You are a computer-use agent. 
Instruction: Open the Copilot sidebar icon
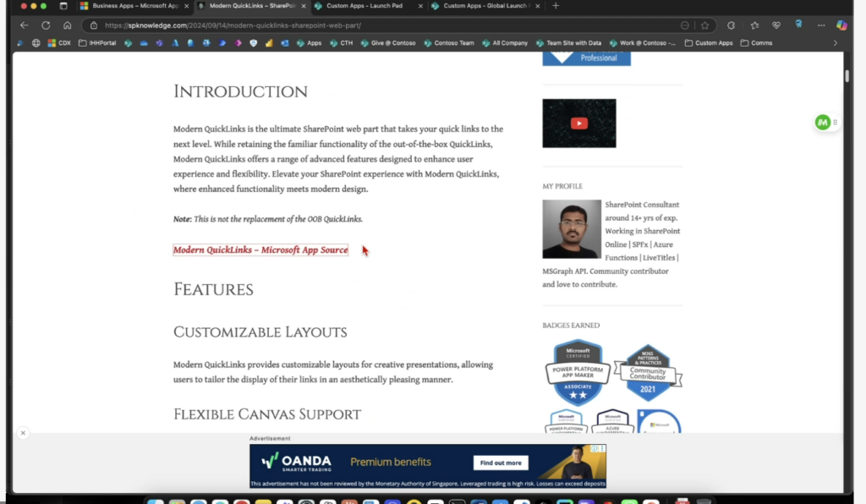click(841, 25)
